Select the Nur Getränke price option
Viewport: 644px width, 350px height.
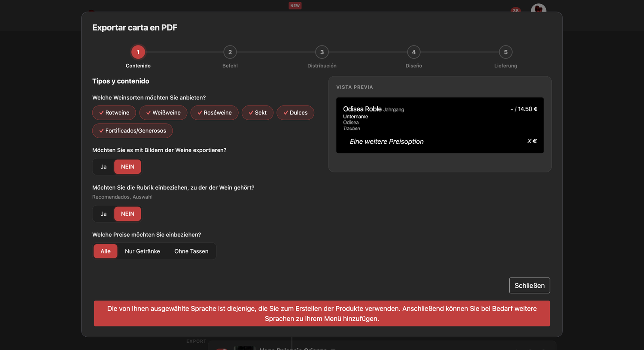tap(143, 251)
